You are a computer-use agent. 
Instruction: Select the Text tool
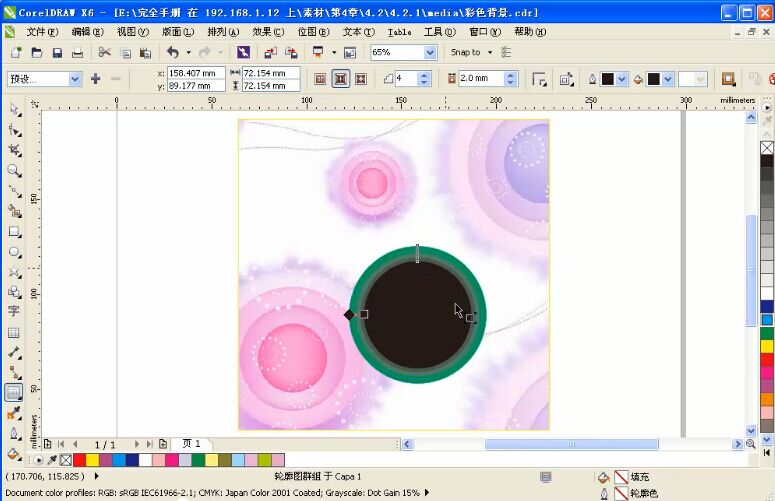pyautogui.click(x=14, y=311)
